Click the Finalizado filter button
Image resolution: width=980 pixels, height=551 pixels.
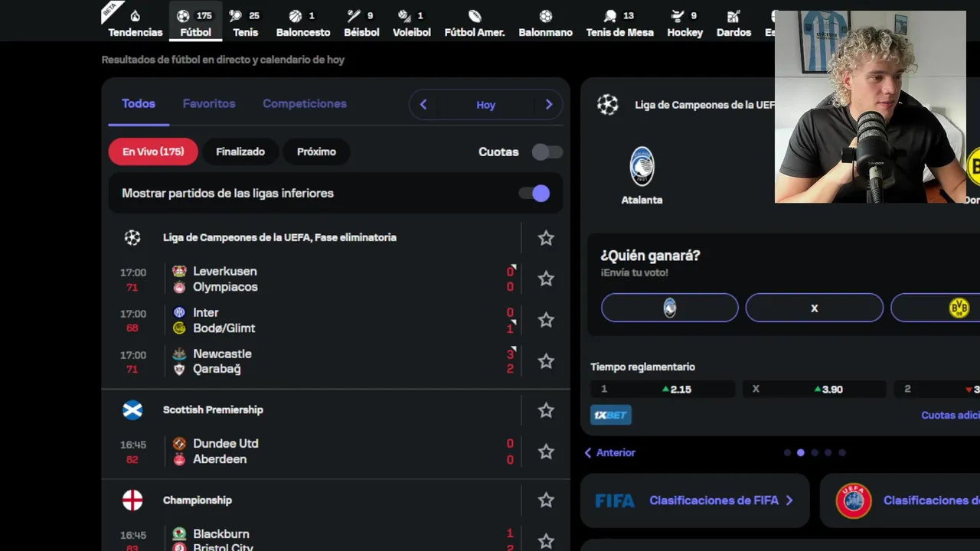240,152
